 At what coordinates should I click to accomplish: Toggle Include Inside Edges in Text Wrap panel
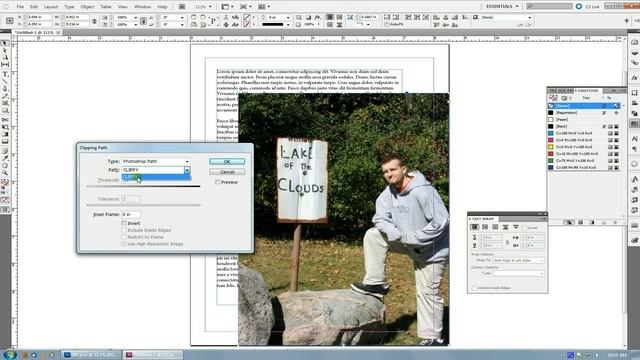pos(475,288)
